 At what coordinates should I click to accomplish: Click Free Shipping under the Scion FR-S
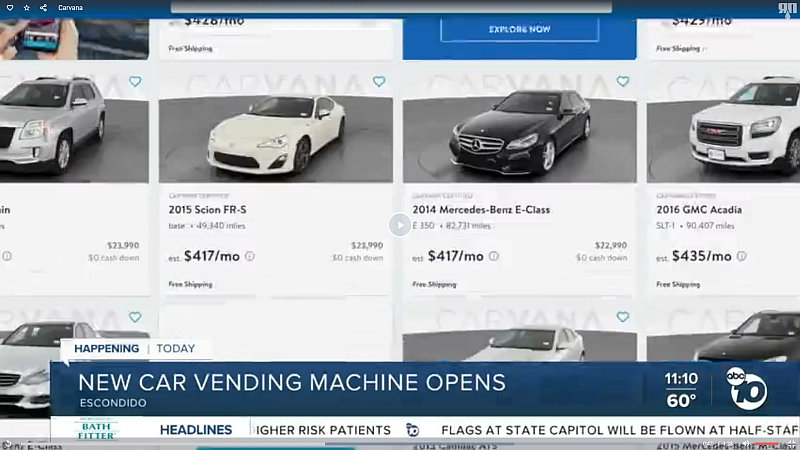pos(190,284)
